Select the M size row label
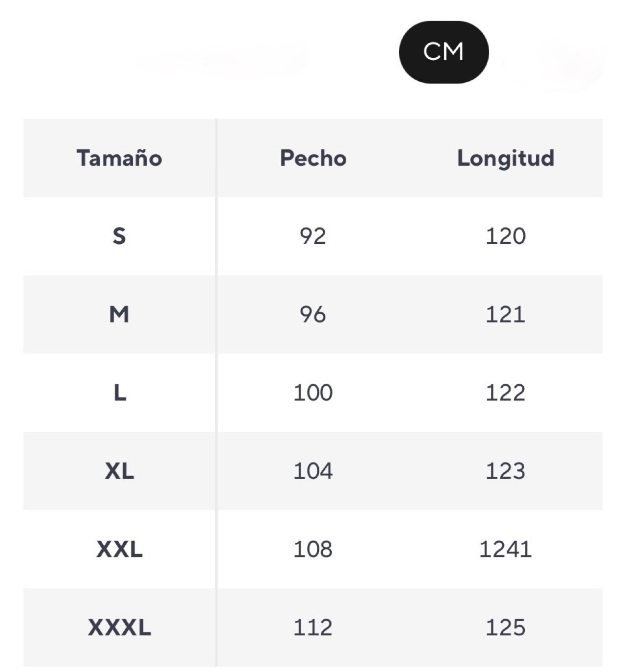The height and width of the screenshot is (672, 626). (x=119, y=314)
